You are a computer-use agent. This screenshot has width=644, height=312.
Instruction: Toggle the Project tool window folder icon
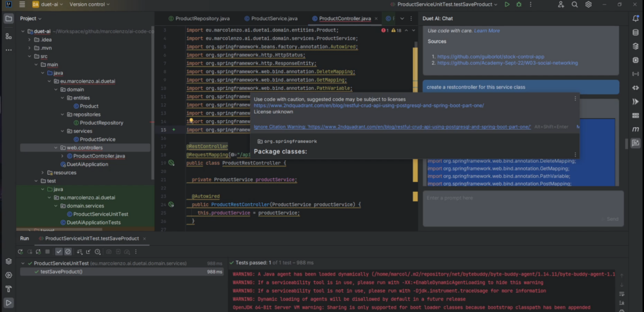point(9,18)
